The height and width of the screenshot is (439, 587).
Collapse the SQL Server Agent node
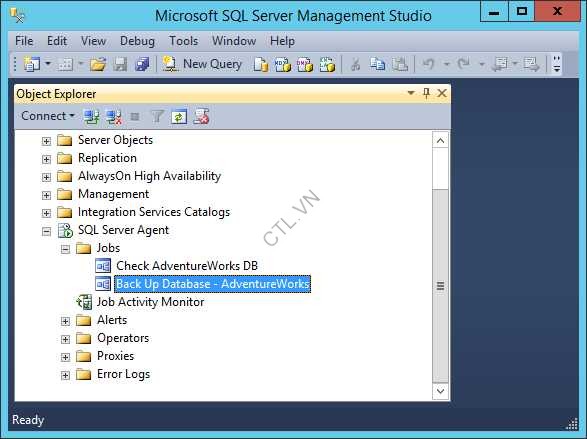click(x=46, y=231)
